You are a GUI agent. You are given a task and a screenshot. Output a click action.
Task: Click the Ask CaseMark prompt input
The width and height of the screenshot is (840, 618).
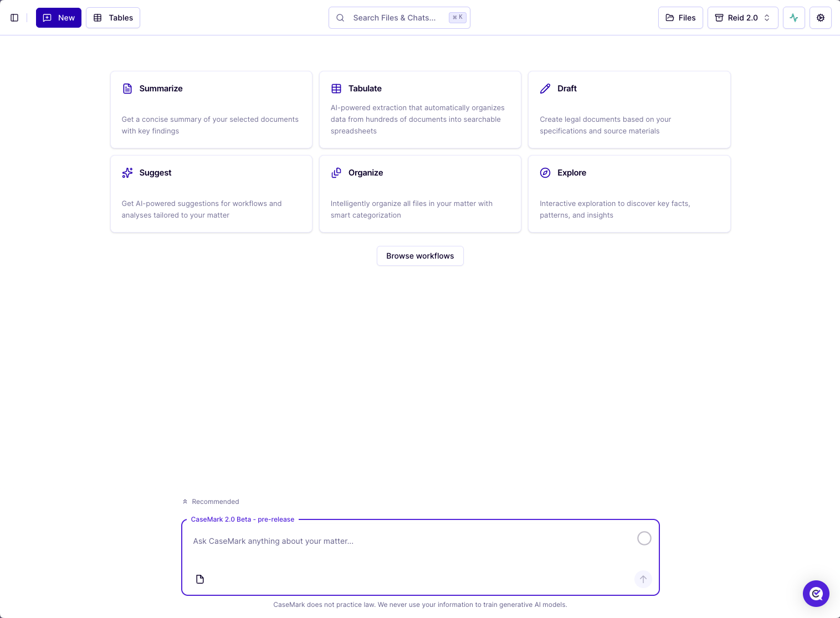coord(410,542)
